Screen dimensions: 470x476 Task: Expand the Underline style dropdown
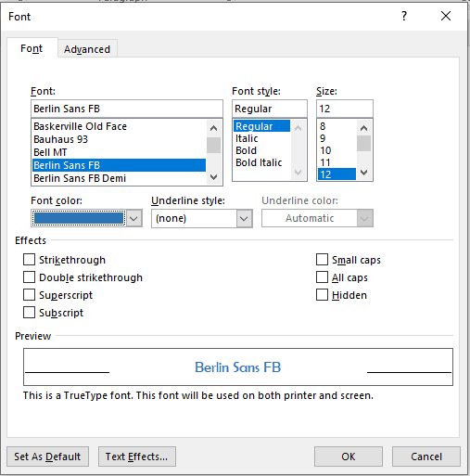click(244, 218)
